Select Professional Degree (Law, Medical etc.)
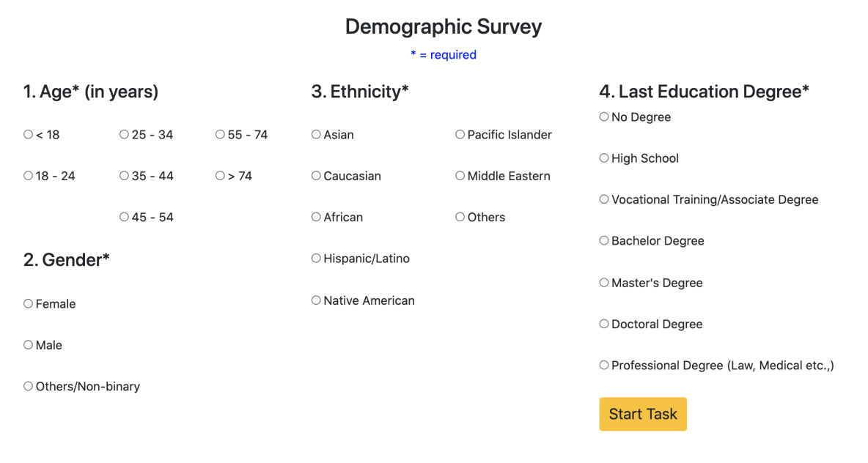The image size is (868, 463). pos(604,365)
